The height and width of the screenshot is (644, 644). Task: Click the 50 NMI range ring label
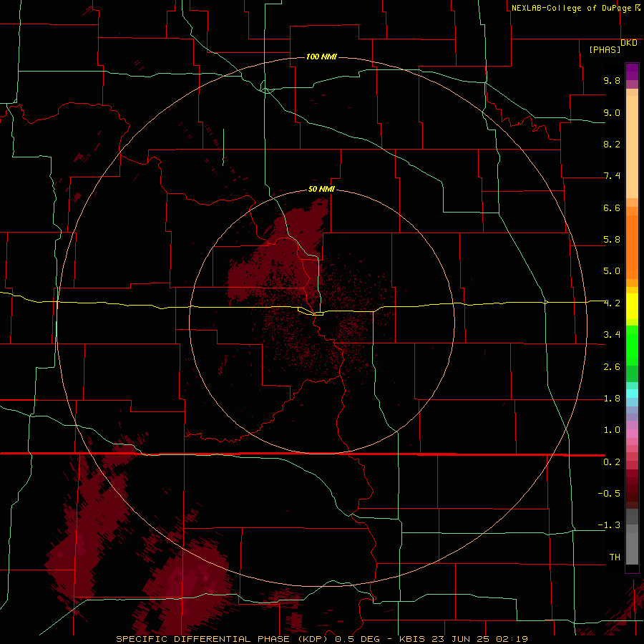tap(321, 189)
